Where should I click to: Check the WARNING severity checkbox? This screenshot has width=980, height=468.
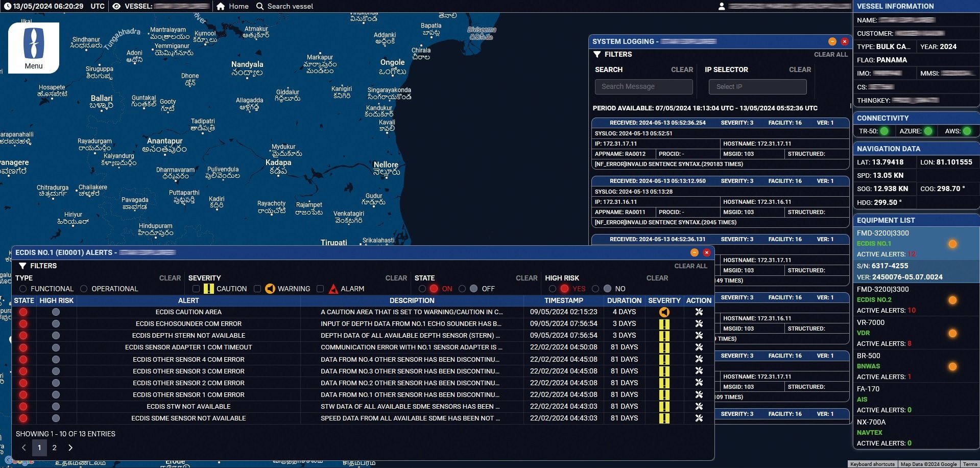257,289
